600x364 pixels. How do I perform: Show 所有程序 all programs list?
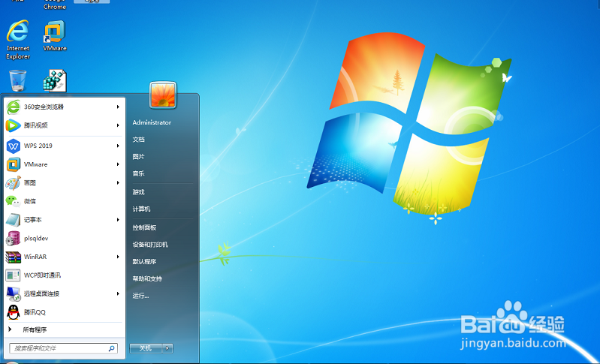click(x=35, y=329)
